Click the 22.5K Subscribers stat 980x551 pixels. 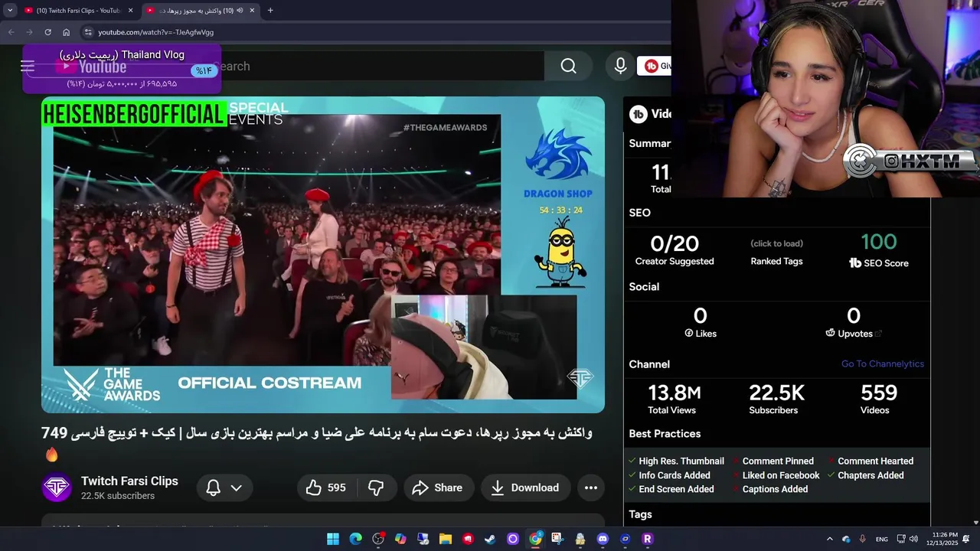776,393
